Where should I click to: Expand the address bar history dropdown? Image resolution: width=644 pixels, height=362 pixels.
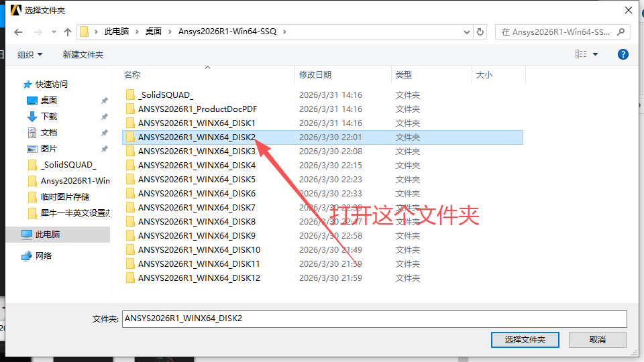pyautogui.click(x=467, y=32)
